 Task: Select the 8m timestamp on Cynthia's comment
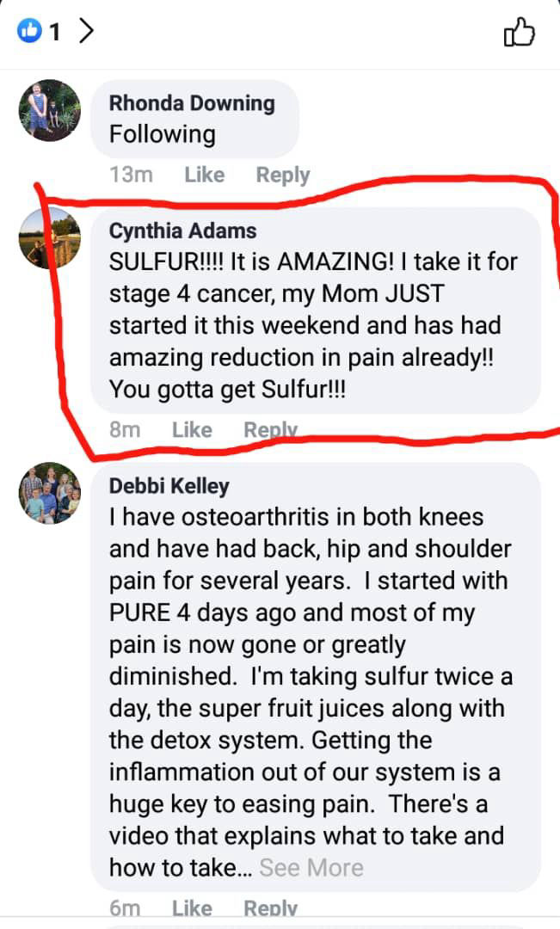pos(125,429)
